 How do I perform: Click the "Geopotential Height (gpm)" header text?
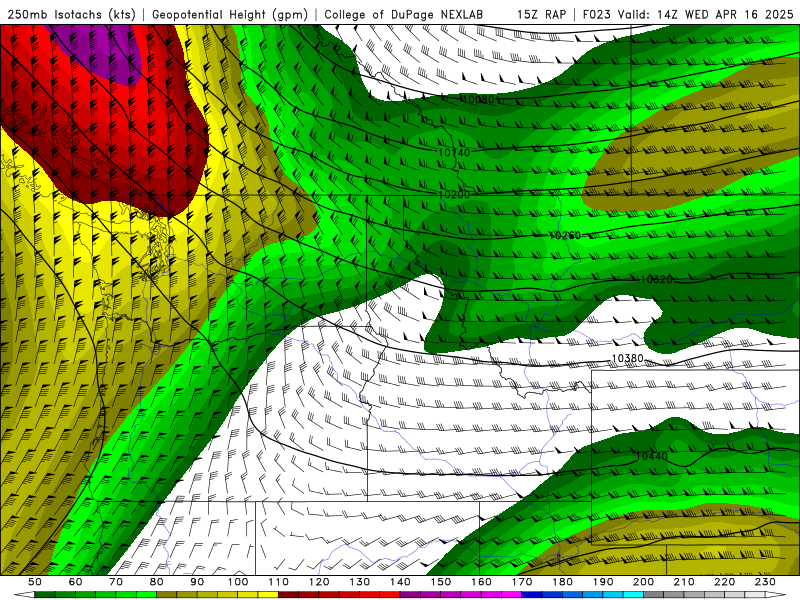click(230, 14)
